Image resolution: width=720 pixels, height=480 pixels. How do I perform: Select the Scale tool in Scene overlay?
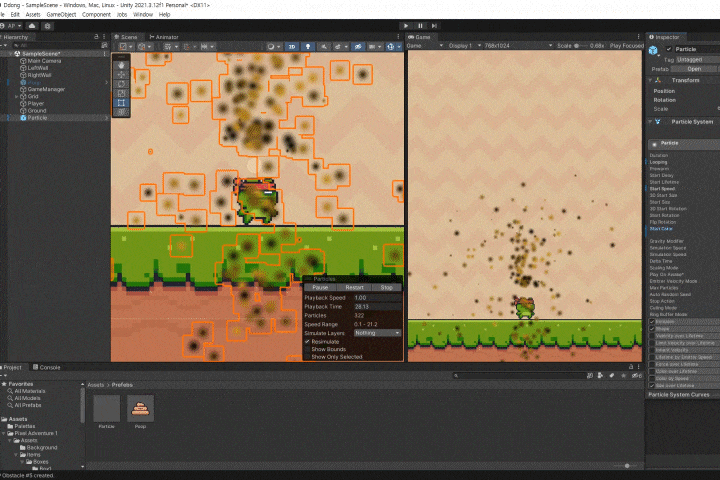(x=121, y=93)
